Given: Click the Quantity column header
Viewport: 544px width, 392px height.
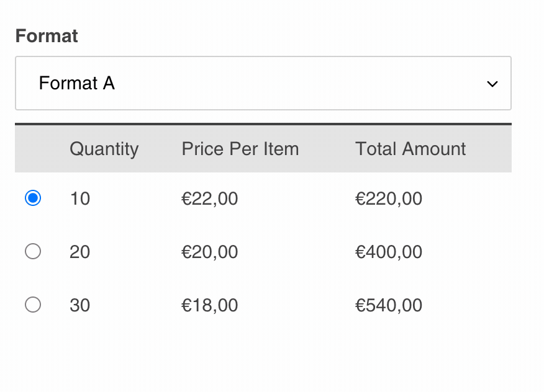Looking at the screenshot, I should click(x=104, y=149).
